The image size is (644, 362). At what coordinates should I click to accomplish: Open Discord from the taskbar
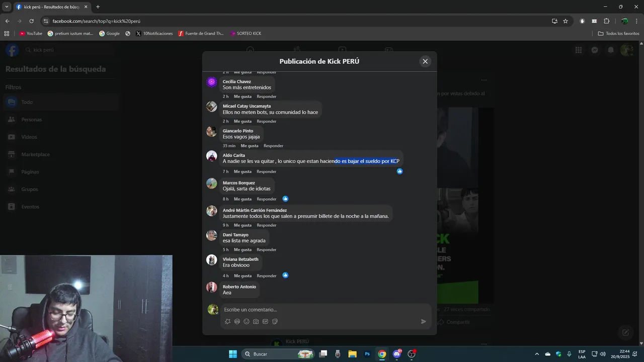pos(397,354)
